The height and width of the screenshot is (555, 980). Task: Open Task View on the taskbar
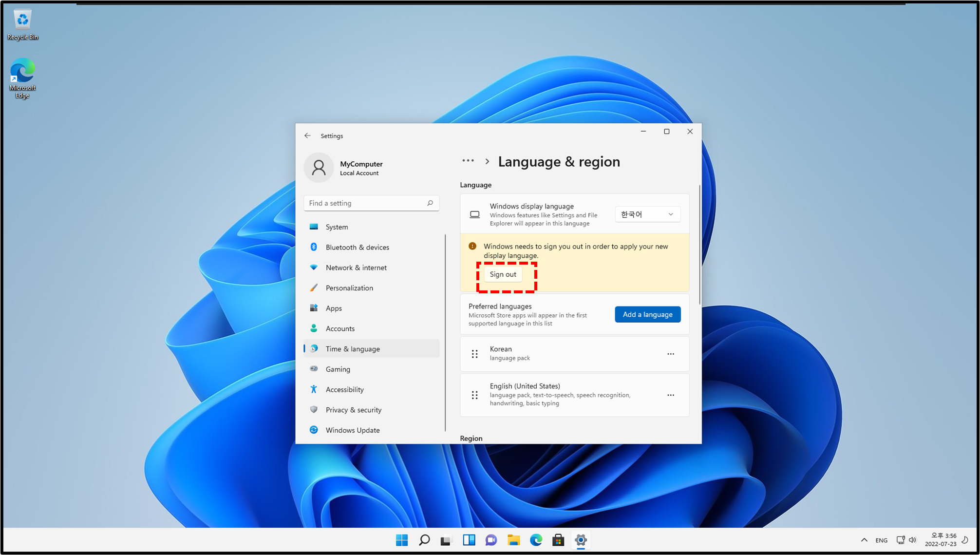[446, 540]
